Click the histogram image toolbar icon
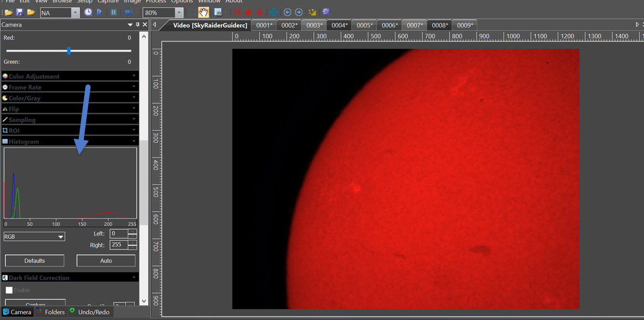Viewport: 644px width, 320px height. 218,12
